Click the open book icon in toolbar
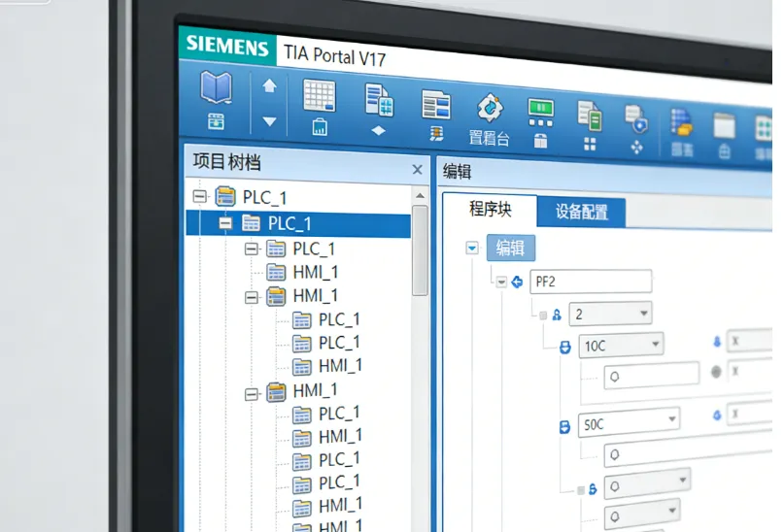The width and height of the screenshot is (784, 532). click(216, 87)
